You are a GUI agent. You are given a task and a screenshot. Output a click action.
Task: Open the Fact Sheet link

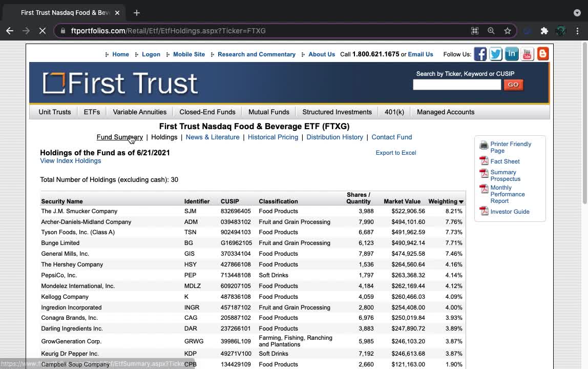pos(505,161)
